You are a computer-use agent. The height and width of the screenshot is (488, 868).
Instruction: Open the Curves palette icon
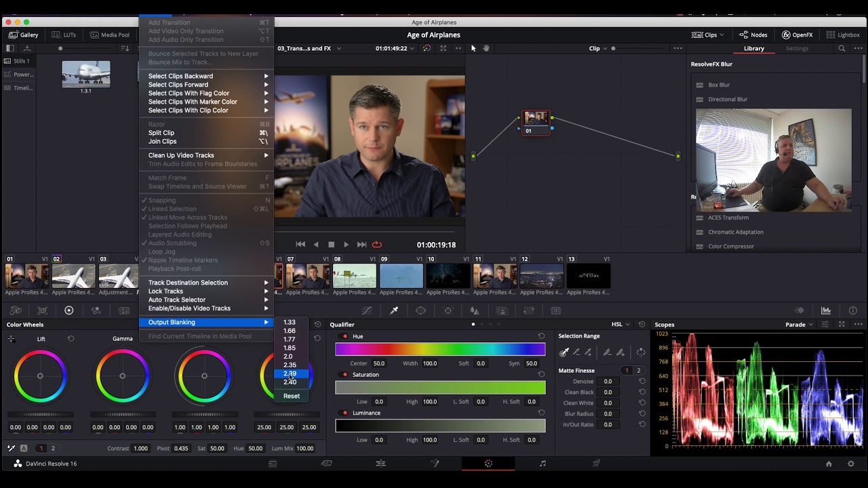pos(367,310)
